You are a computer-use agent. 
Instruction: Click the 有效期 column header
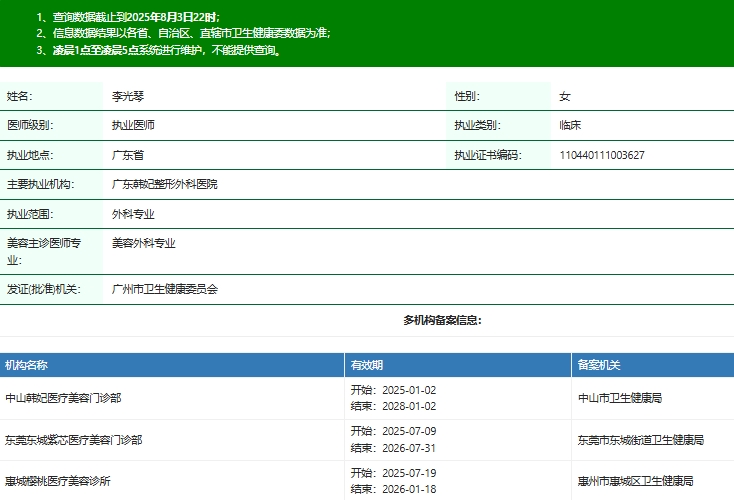[x=367, y=365]
